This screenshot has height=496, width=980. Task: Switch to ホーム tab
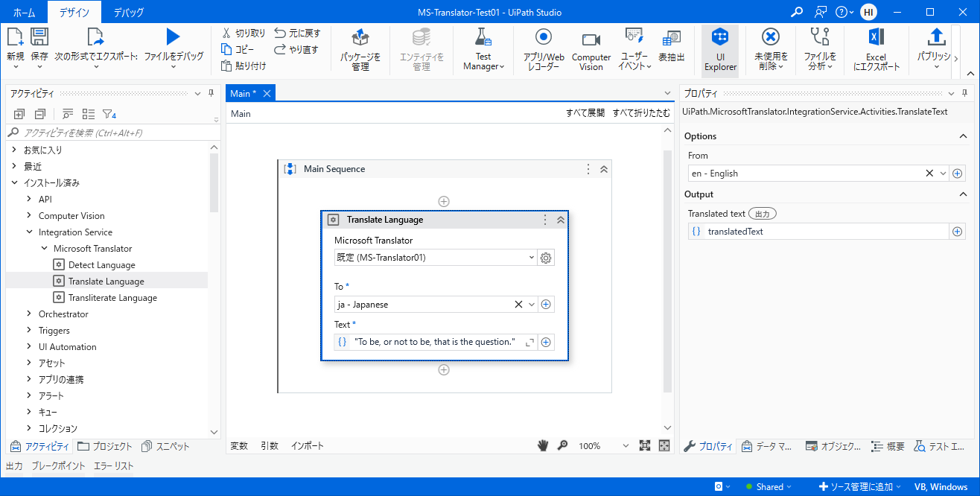click(x=24, y=12)
